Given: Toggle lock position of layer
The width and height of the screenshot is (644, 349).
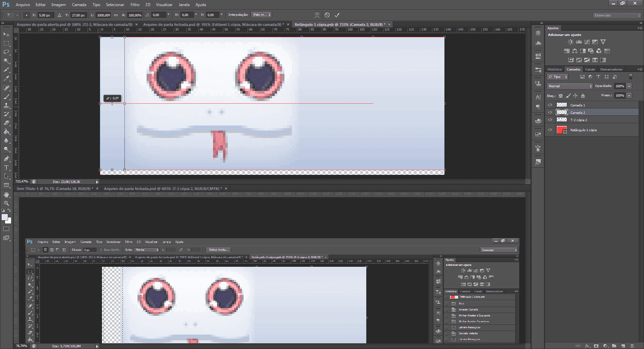Looking at the screenshot, I should pos(576,96).
